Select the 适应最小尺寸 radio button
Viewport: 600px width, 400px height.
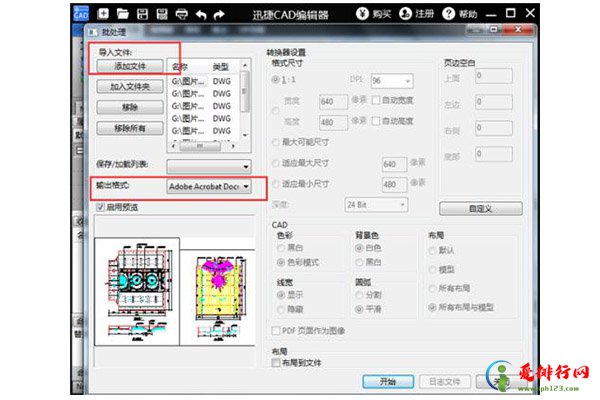(276, 184)
